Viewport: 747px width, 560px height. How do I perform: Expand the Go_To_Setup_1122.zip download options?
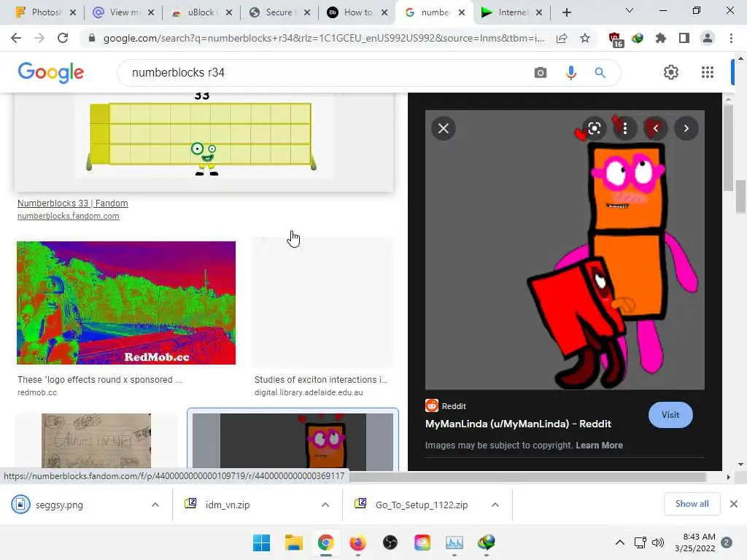(495, 505)
